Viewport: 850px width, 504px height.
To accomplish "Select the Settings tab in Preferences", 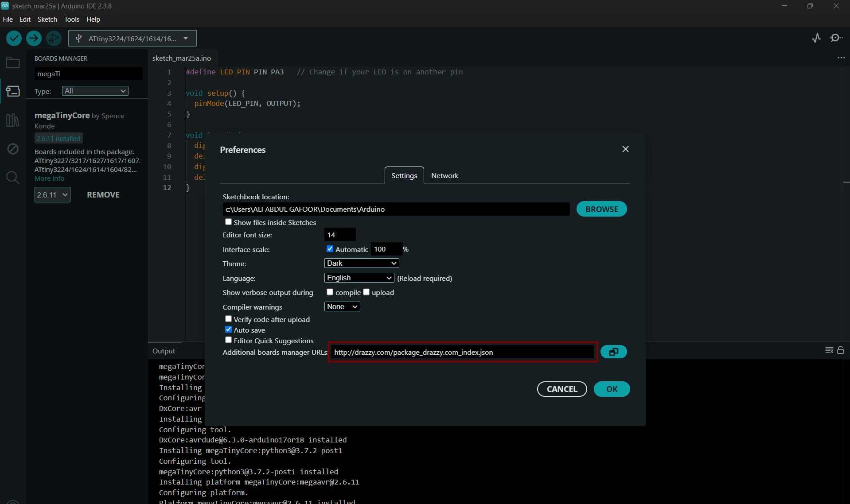I will tap(404, 175).
